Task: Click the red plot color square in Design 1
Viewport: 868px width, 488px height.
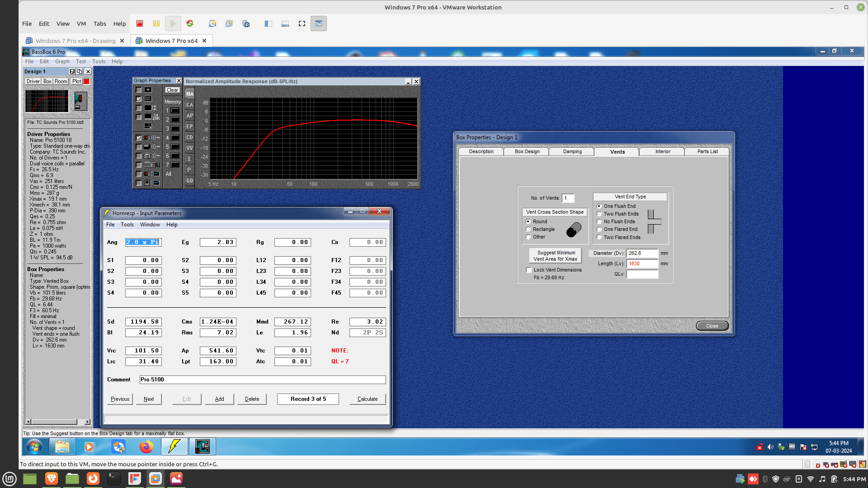Action: (x=86, y=81)
